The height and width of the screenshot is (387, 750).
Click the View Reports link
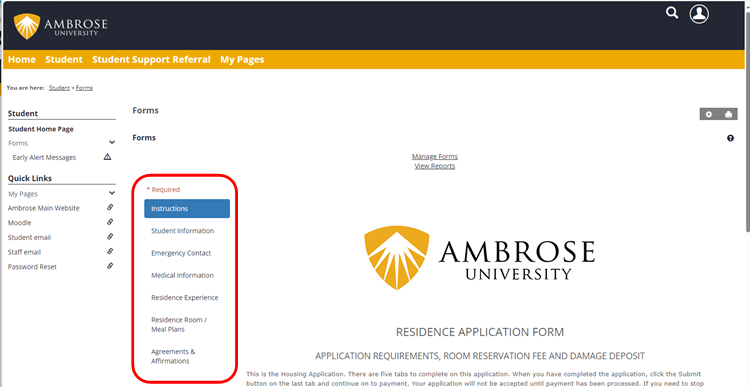point(435,166)
